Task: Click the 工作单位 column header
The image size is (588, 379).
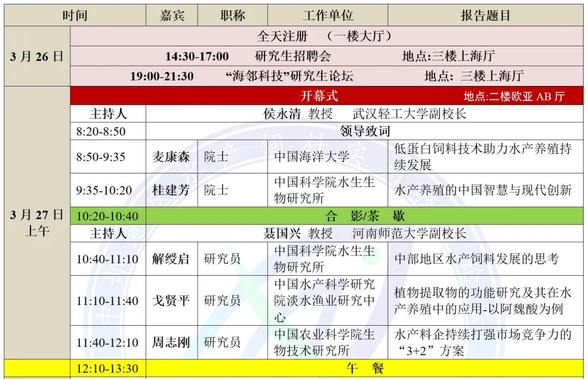Action: pos(328,15)
